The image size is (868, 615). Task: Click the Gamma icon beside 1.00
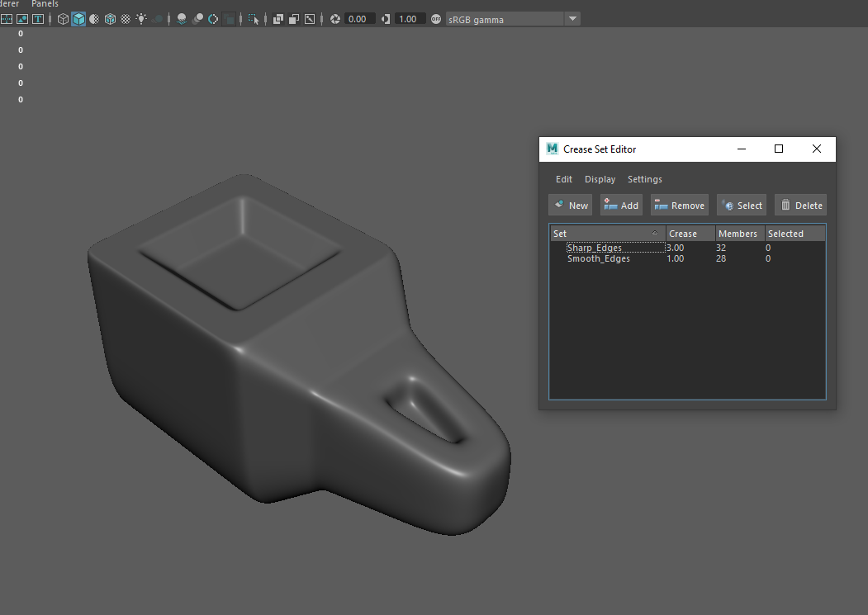click(x=386, y=19)
